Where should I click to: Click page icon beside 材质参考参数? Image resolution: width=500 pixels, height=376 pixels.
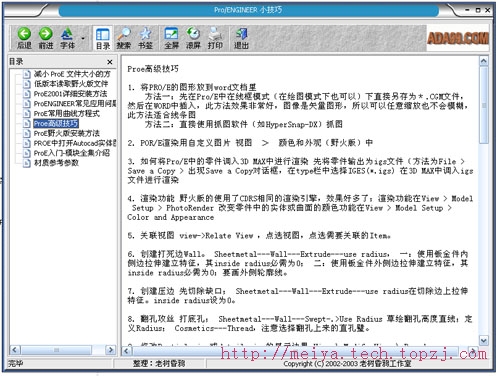27,163
